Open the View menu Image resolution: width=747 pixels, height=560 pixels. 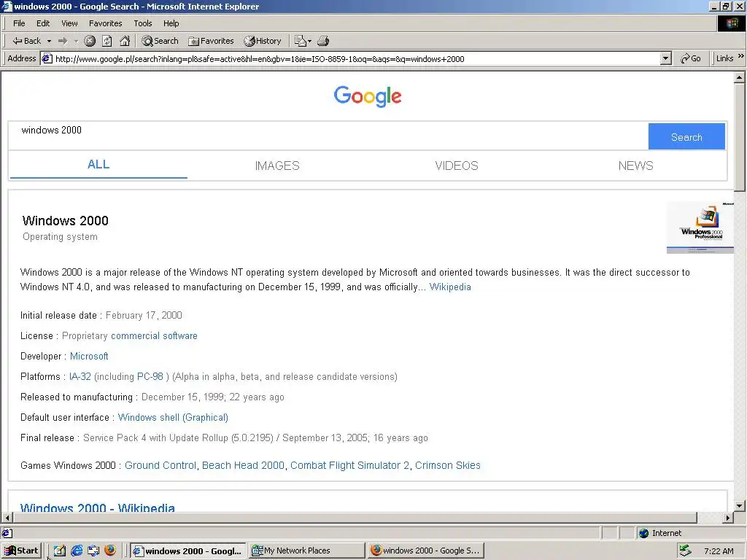tap(69, 23)
